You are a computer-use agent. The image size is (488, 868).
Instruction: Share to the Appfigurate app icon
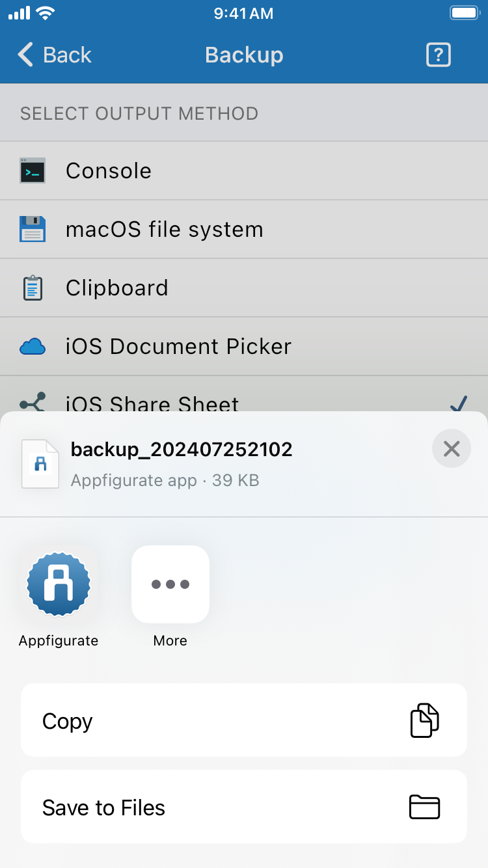click(59, 584)
